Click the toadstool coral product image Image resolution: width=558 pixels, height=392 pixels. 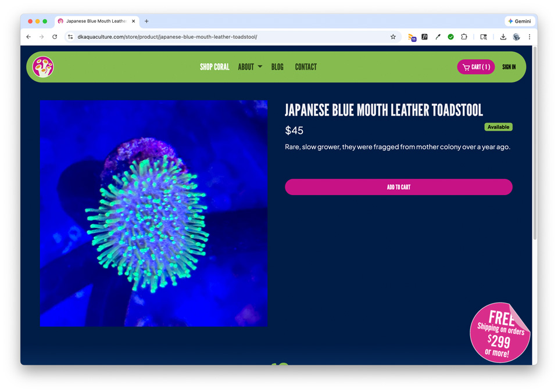pos(153,213)
